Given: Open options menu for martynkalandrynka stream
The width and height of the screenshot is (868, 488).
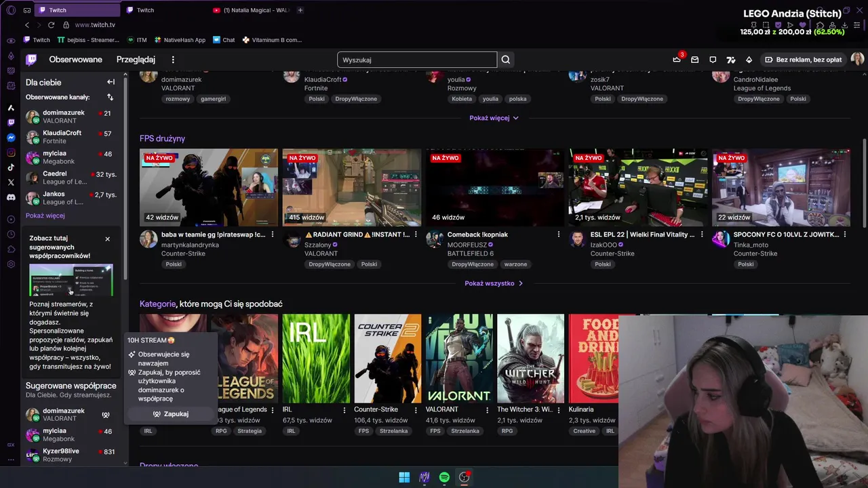Looking at the screenshot, I should point(273,235).
